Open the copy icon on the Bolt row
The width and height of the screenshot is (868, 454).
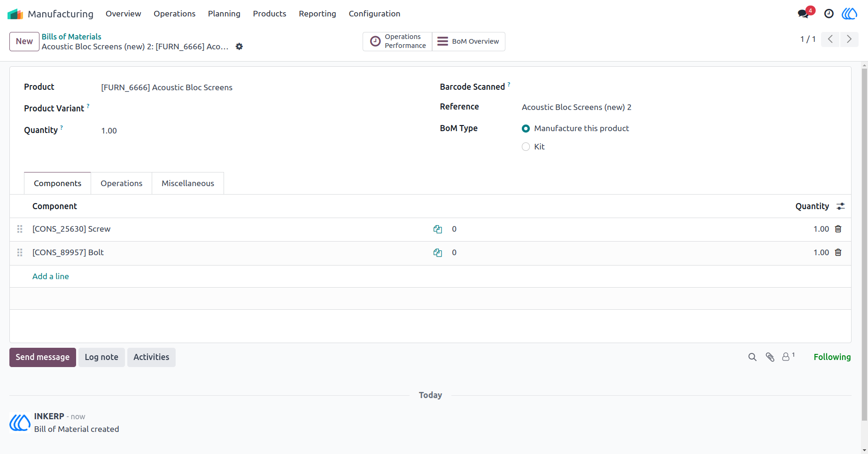click(438, 252)
